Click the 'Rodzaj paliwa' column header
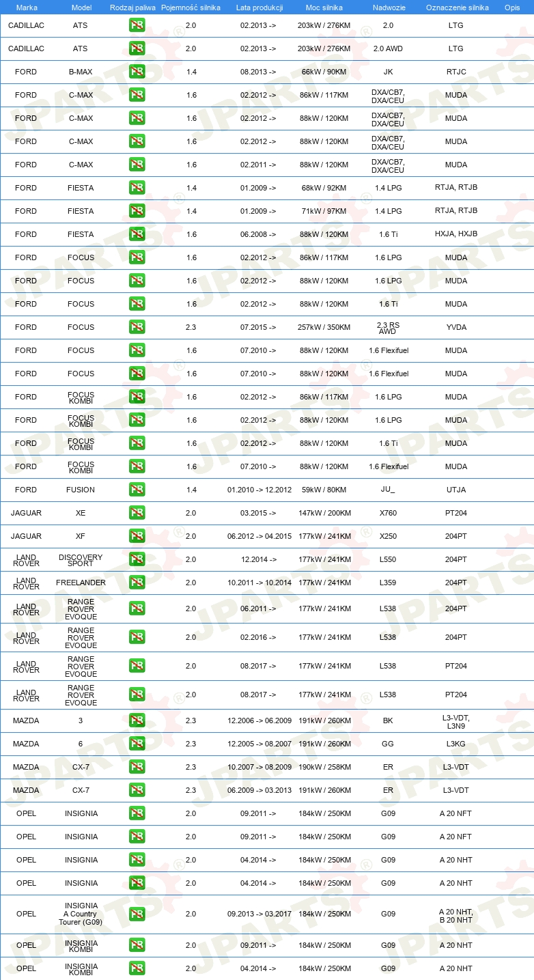 pyautogui.click(x=132, y=8)
